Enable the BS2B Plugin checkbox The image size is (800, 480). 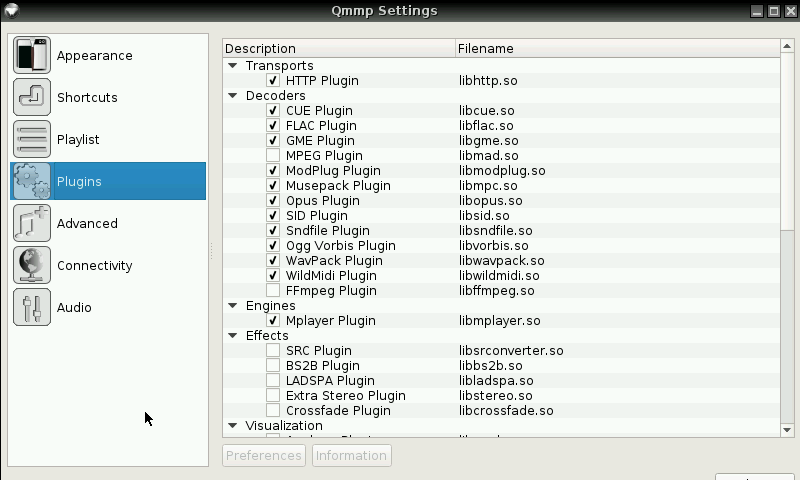pos(273,365)
